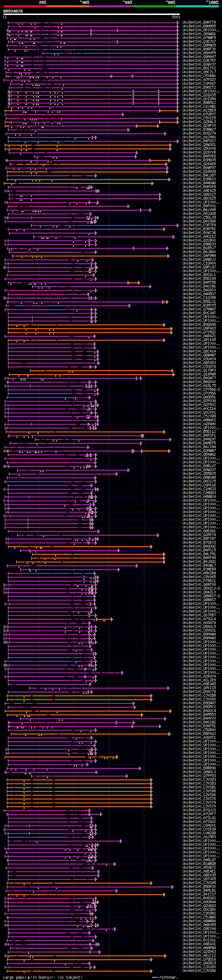Click the orange ~40% identity legend segment
Image resolution: width=222 pixels, height=980 pixels.
pyautogui.click(x=68, y=6)
